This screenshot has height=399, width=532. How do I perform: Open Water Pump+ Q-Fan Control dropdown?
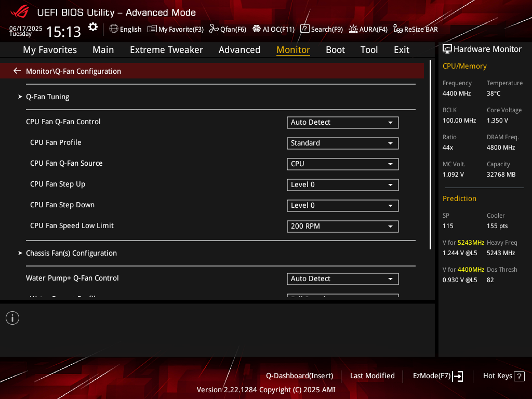tap(343, 279)
